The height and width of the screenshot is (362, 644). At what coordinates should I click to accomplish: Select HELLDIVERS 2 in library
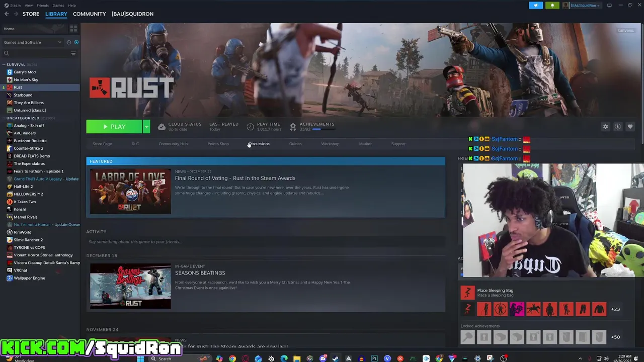coord(28,194)
